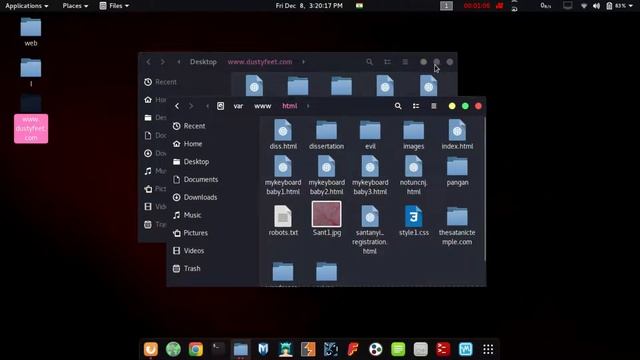Screen dimensions: 640x360
Task: Select the style1.css file
Action: (413, 220)
